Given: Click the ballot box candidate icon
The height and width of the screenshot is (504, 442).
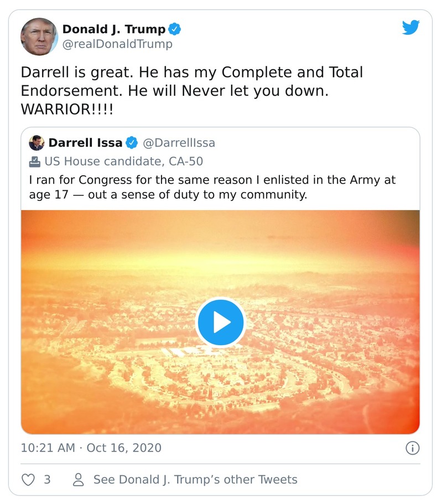Looking at the screenshot, I should [x=34, y=162].
